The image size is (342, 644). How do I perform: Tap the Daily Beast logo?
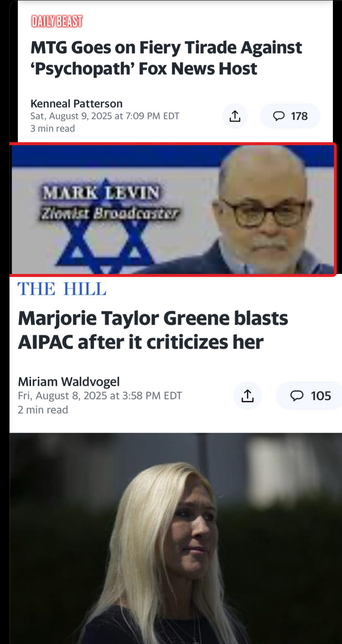(x=57, y=21)
